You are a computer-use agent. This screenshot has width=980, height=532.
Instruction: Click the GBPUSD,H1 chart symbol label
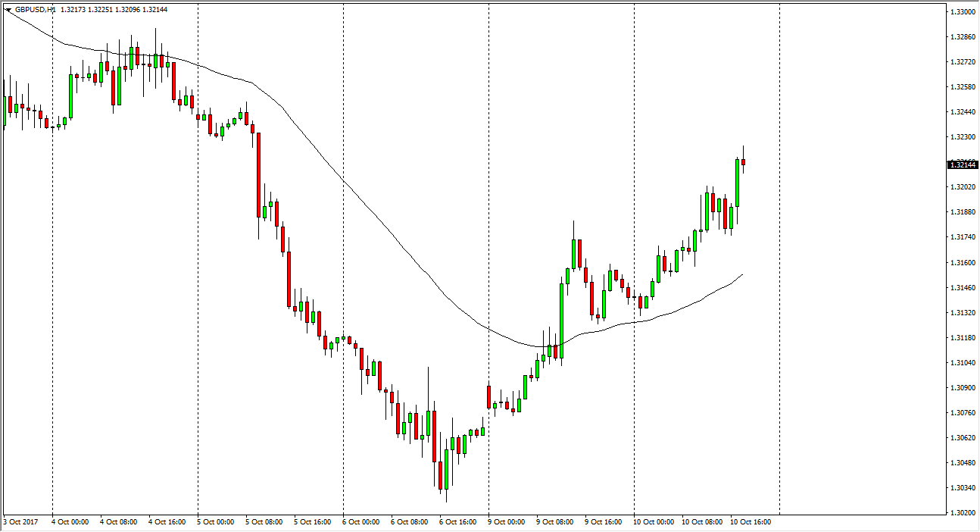36,10
